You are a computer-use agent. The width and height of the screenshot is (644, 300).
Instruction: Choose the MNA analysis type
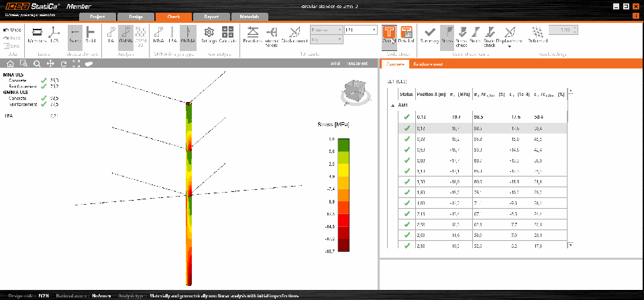[x=158, y=36]
